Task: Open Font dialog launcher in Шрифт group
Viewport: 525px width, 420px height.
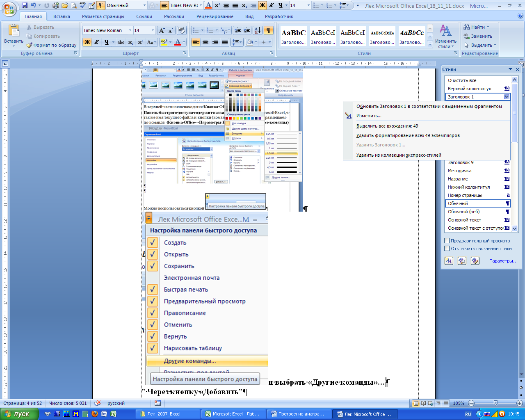Action: click(185, 53)
